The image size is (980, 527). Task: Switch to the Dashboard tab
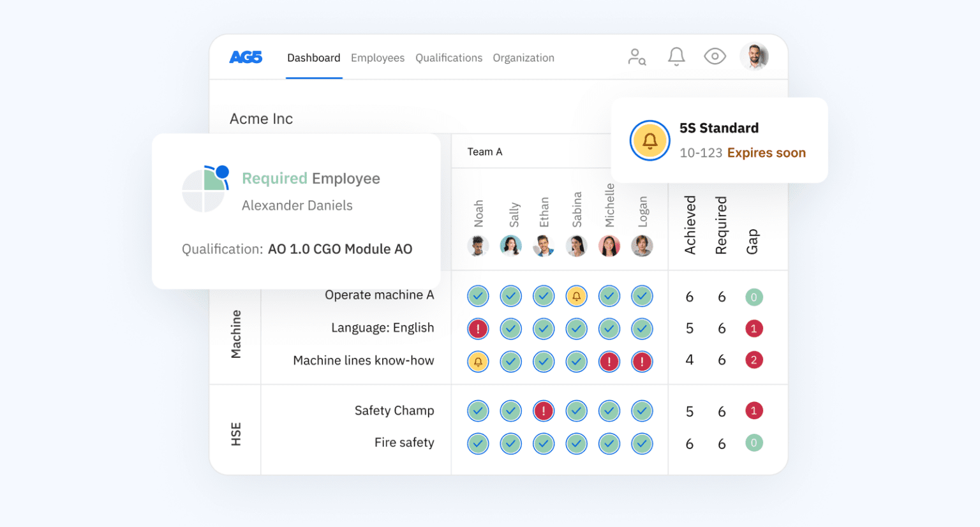pos(313,58)
